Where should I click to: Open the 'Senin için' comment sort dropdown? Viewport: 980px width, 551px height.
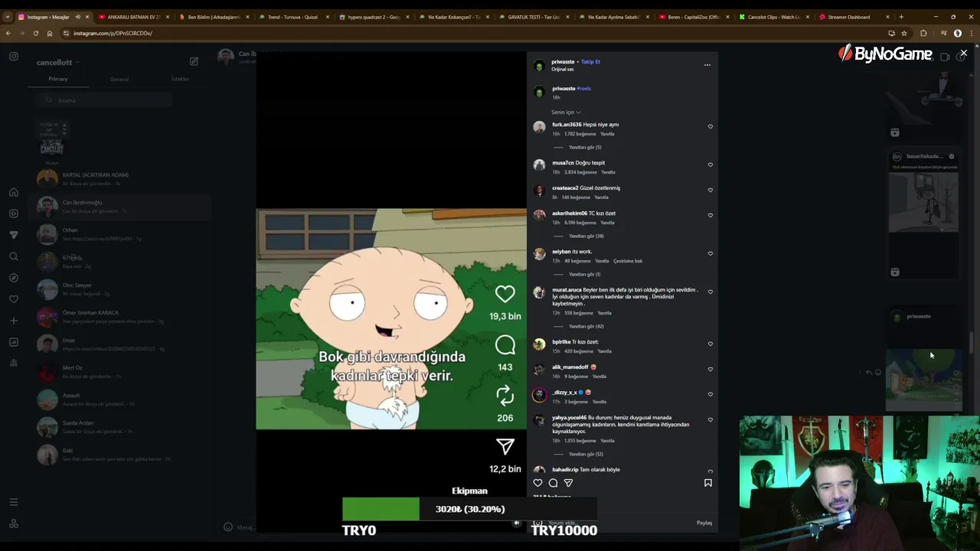566,112
